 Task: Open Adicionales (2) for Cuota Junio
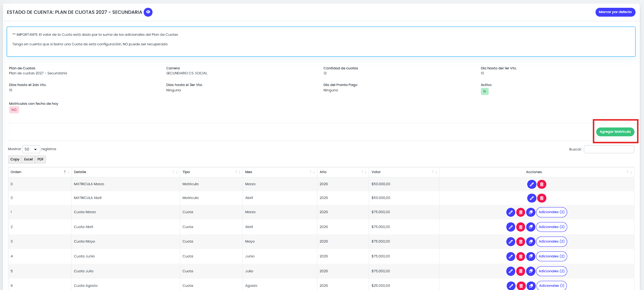click(x=552, y=256)
